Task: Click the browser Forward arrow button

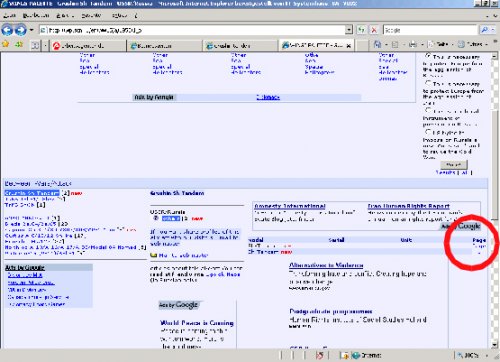Action: pos(21,30)
